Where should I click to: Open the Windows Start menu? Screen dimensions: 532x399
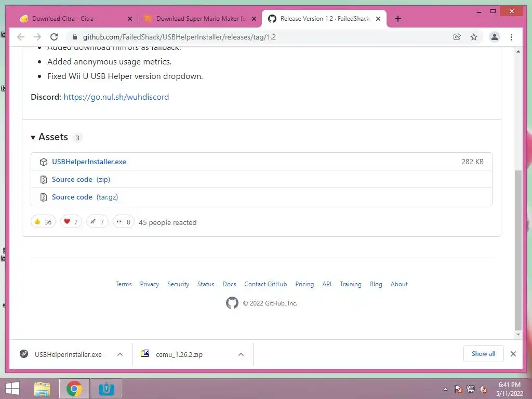[x=12, y=389]
